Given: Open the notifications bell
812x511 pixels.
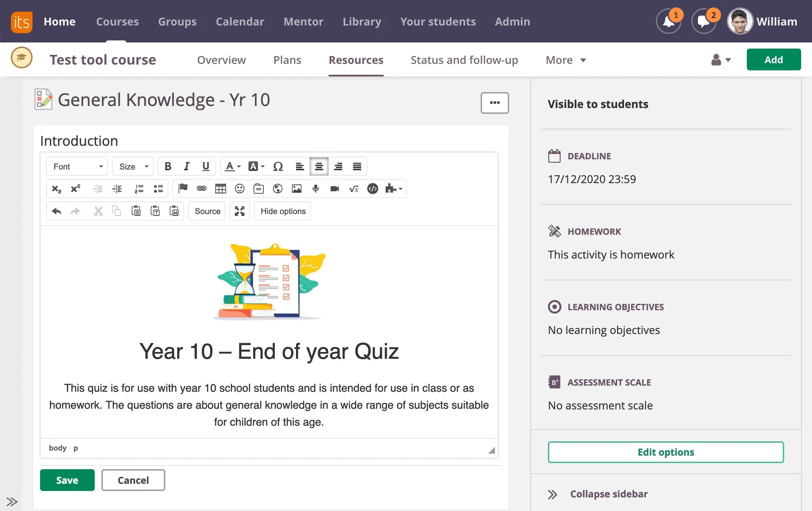Looking at the screenshot, I should click(x=668, y=21).
